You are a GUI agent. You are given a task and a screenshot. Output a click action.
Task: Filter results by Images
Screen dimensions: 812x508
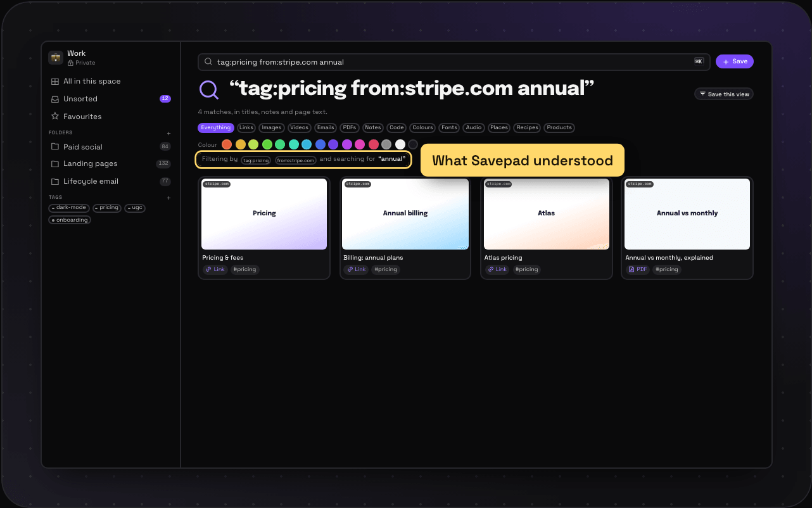[272, 127]
